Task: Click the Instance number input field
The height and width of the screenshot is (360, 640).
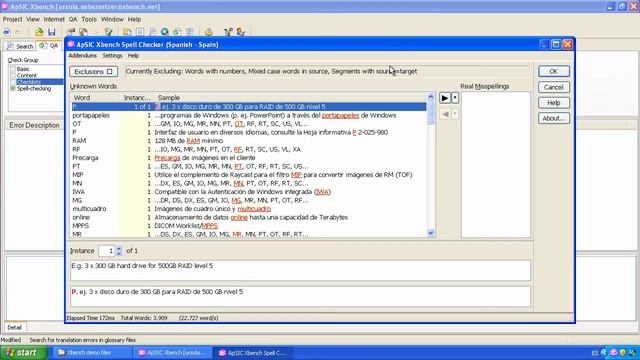Action: pyautogui.click(x=107, y=251)
